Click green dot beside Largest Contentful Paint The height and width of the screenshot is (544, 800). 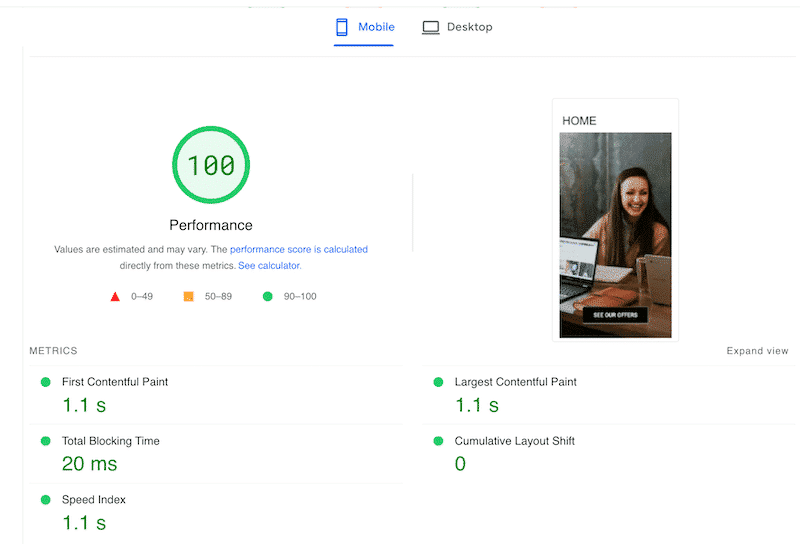click(438, 382)
